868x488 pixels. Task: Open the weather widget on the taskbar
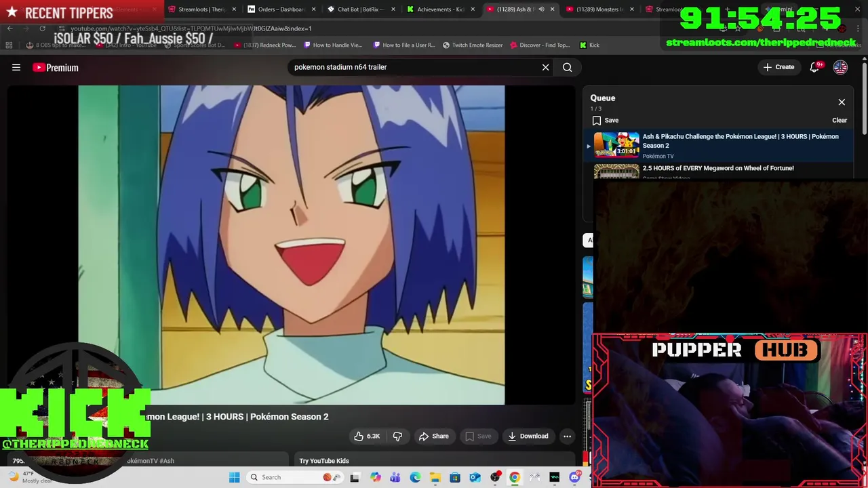(28, 477)
